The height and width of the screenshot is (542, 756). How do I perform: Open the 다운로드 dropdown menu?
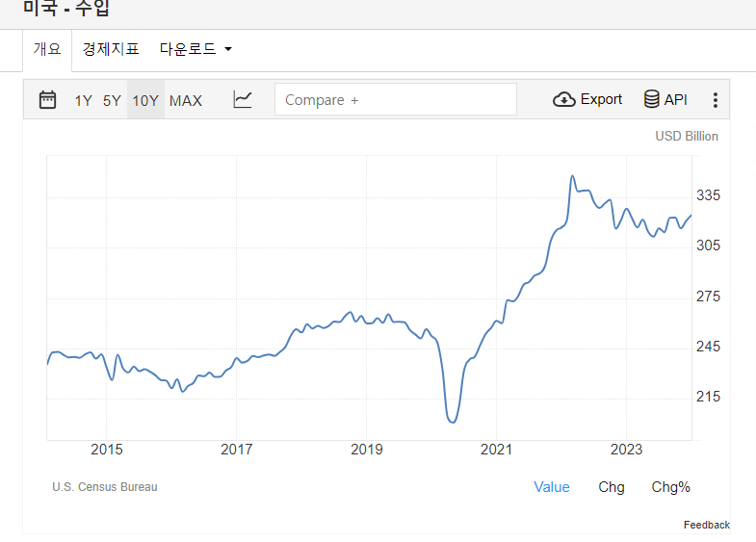[196, 49]
